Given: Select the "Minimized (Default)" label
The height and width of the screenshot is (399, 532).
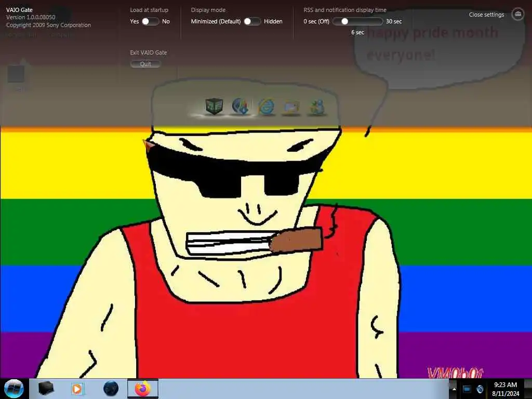Looking at the screenshot, I should pos(216,21).
